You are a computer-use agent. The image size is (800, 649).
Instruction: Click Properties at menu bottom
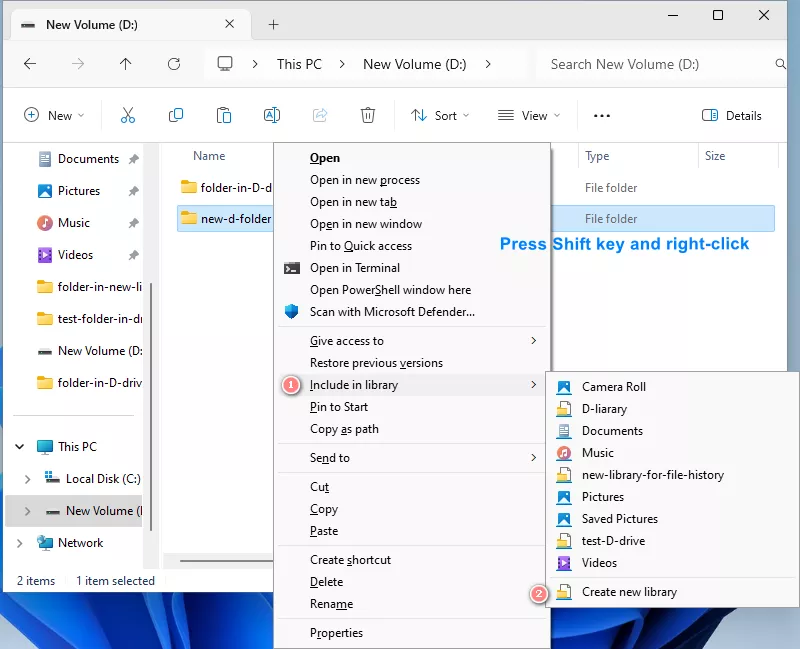coord(412,633)
